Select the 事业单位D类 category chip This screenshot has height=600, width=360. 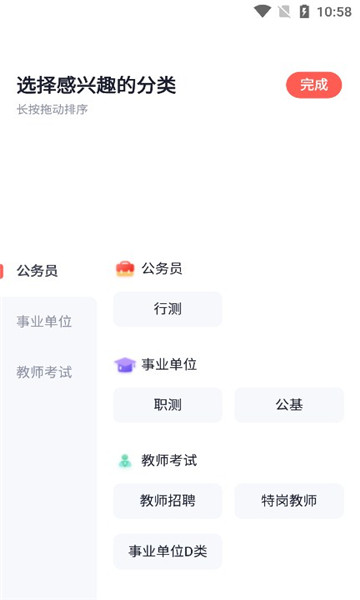[168, 551]
